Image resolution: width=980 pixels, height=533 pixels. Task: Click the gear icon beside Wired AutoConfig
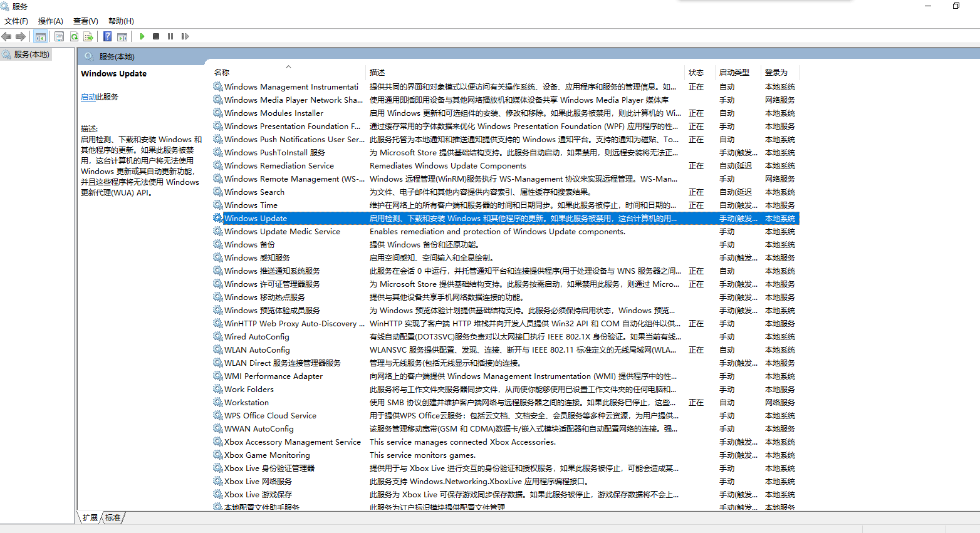(x=217, y=336)
